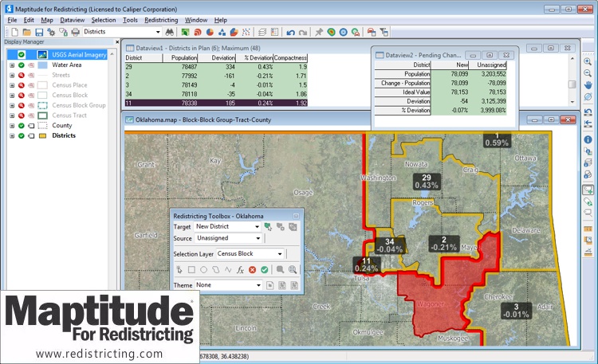Open the Target dropdown showing New District
Viewport: 598px width, 364px height.
pyautogui.click(x=258, y=226)
